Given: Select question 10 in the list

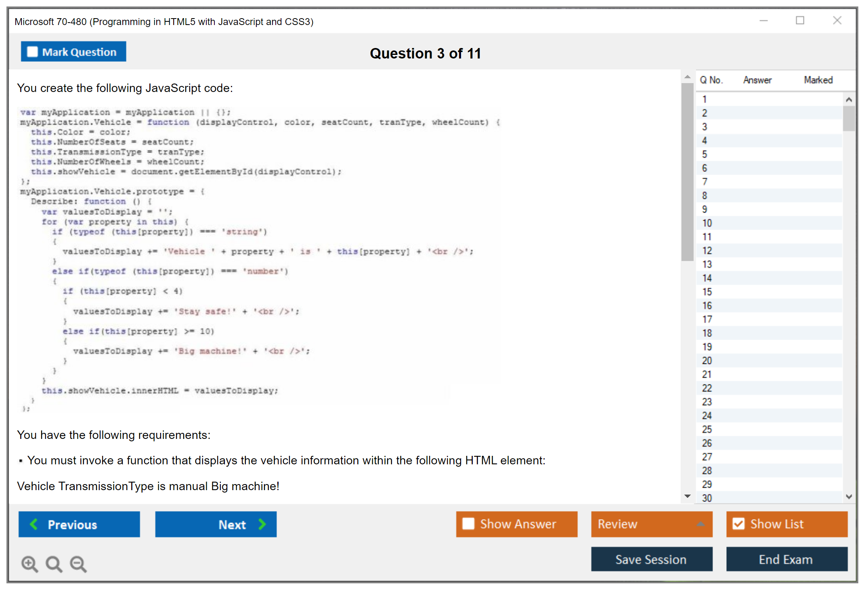Looking at the screenshot, I should point(707,223).
